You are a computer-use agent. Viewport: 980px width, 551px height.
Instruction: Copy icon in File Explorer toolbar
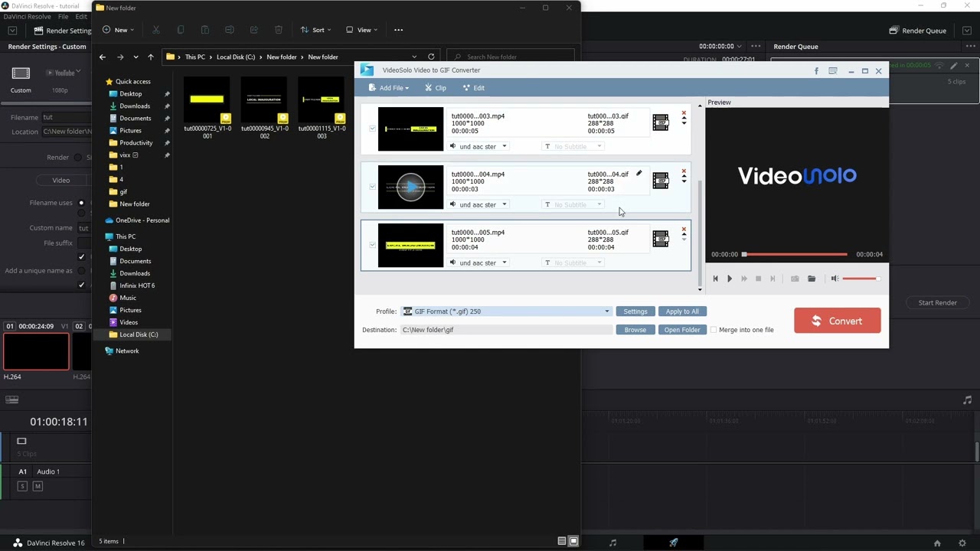(x=181, y=30)
